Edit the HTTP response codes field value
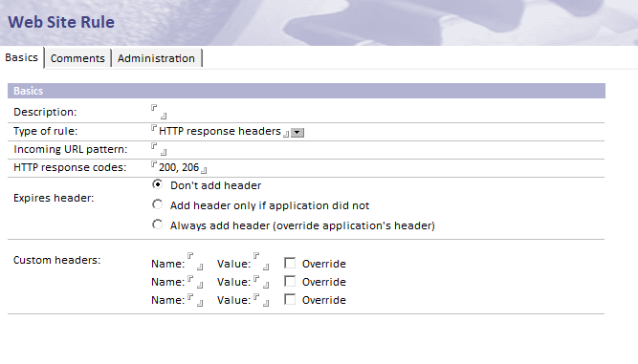The width and height of the screenshot is (638, 364). pyautogui.click(x=179, y=167)
